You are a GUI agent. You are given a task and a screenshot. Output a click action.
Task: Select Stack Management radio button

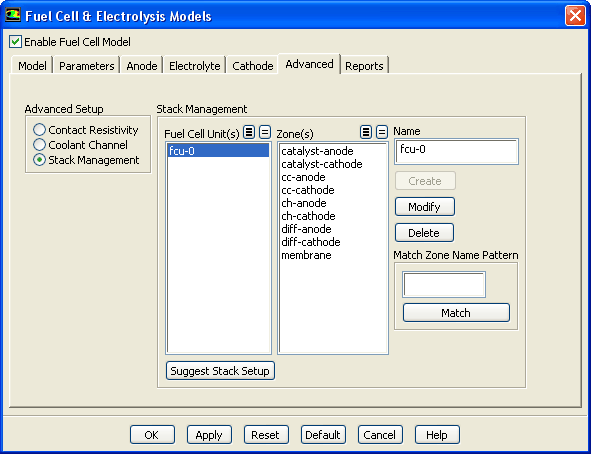click(x=39, y=160)
